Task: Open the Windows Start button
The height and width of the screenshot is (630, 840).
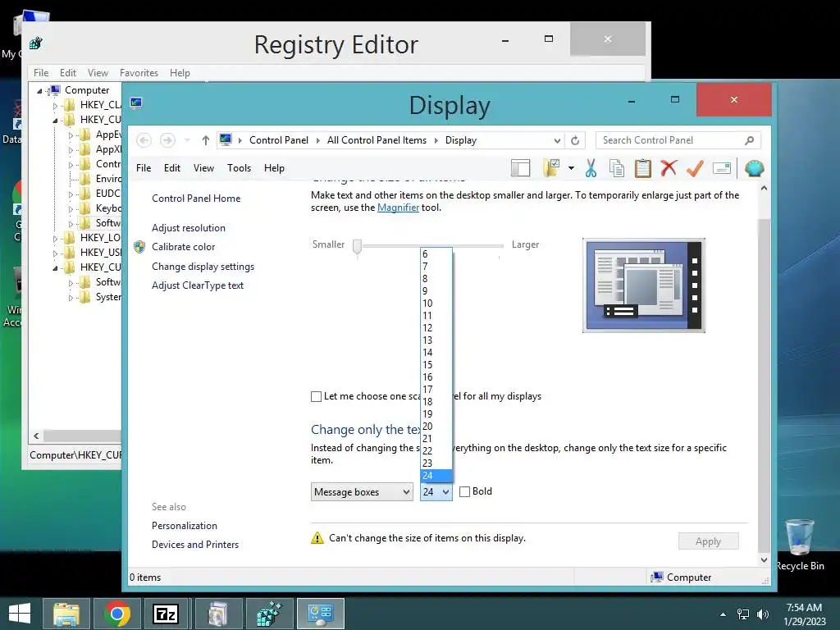Action: [x=20, y=614]
